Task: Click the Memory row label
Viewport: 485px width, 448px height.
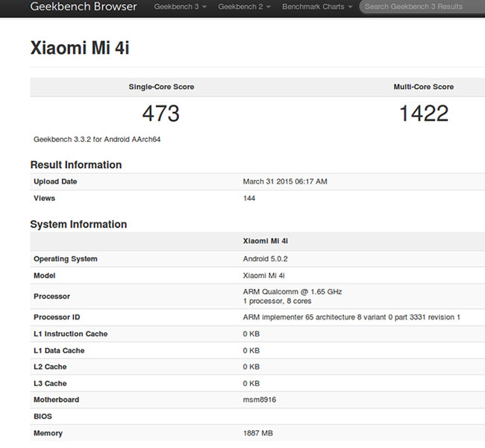Action: [48, 433]
